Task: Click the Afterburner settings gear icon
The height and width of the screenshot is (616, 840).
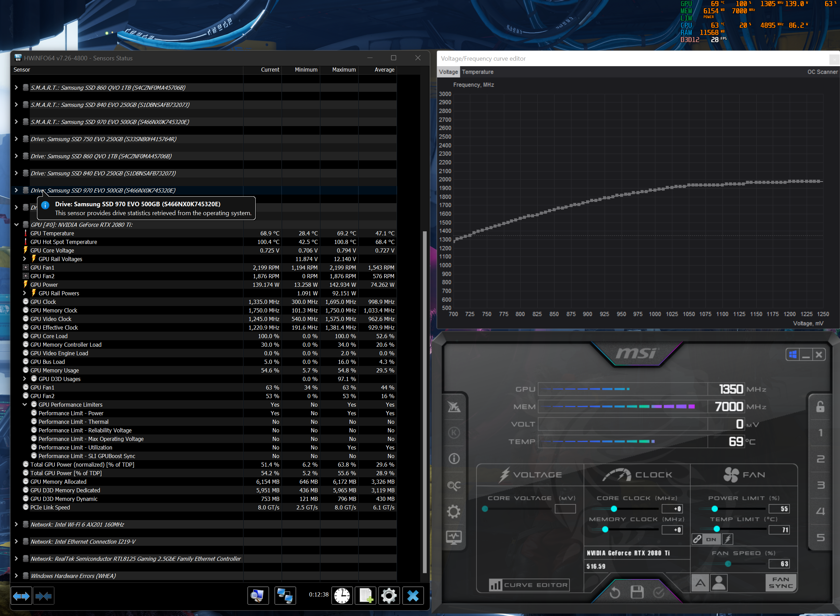Action: coord(453,511)
